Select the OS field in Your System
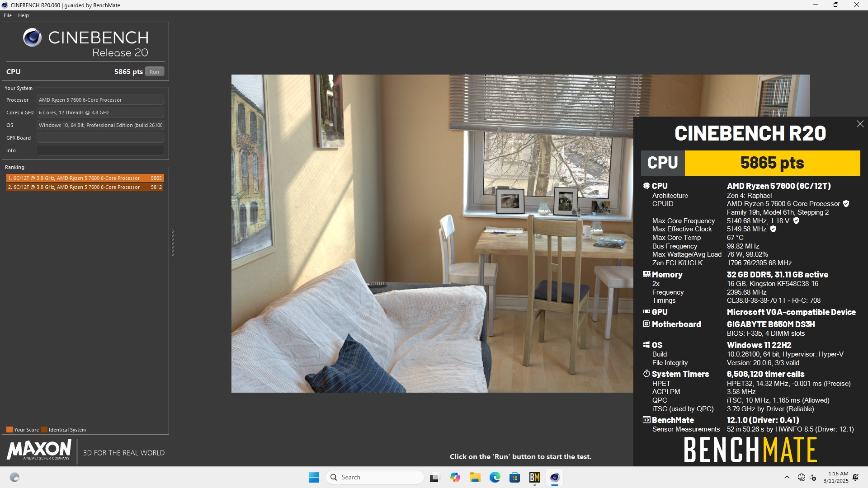868x488 pixels. coord(100,125)
